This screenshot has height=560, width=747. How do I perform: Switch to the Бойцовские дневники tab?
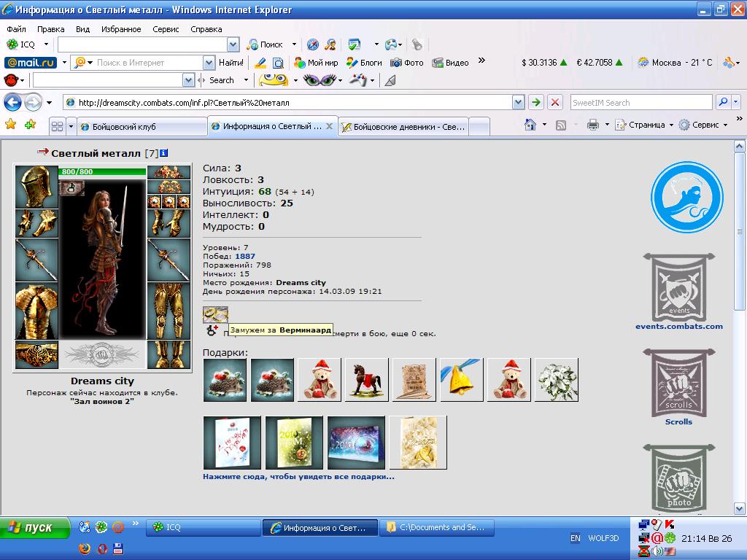(x=403, y=127)
